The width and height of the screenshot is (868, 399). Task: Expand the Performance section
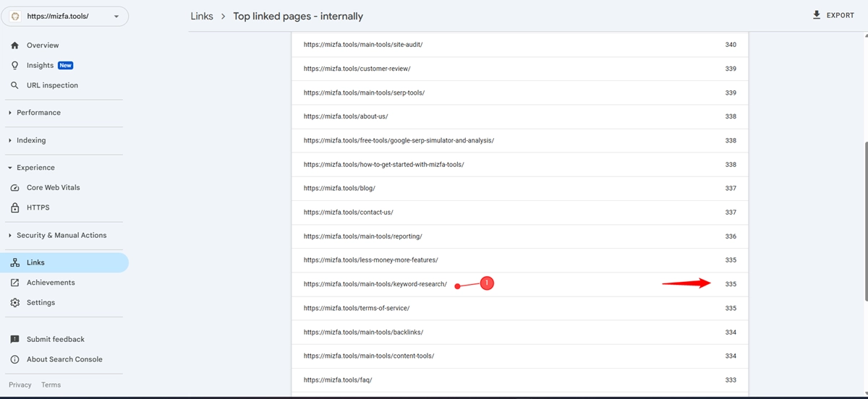click(x=38, y=113)
